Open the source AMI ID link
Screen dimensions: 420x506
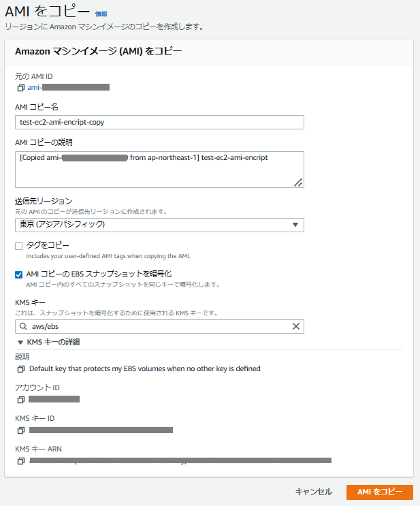point(68,87)
